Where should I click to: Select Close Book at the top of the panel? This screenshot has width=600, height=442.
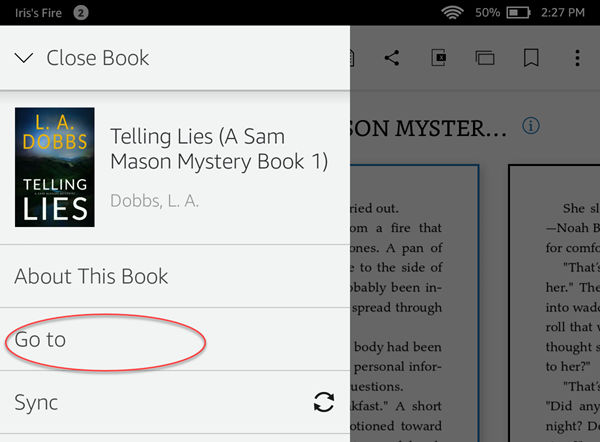click(x=98, y=58)
